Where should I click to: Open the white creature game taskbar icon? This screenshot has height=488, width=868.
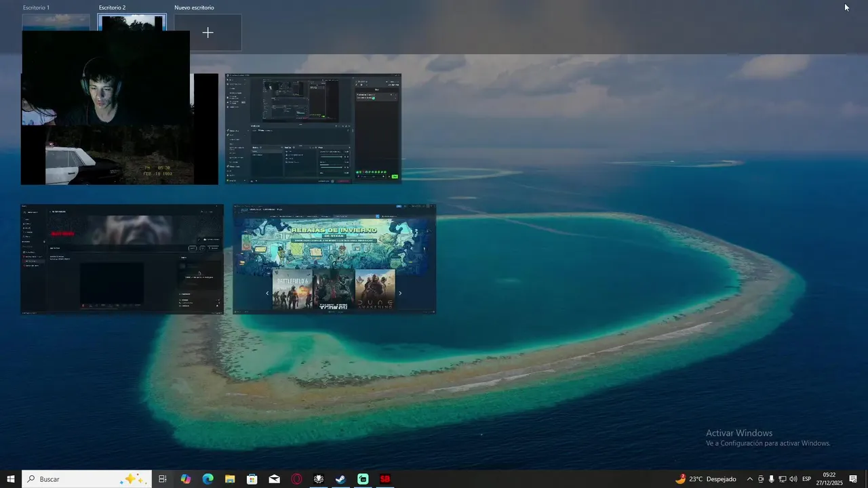[x=319, y=479]
